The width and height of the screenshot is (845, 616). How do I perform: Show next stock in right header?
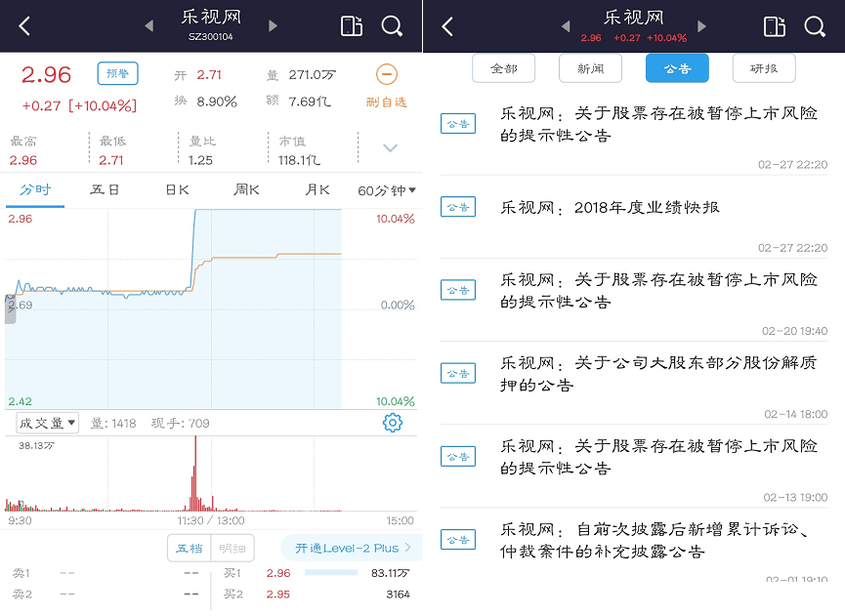701,25
